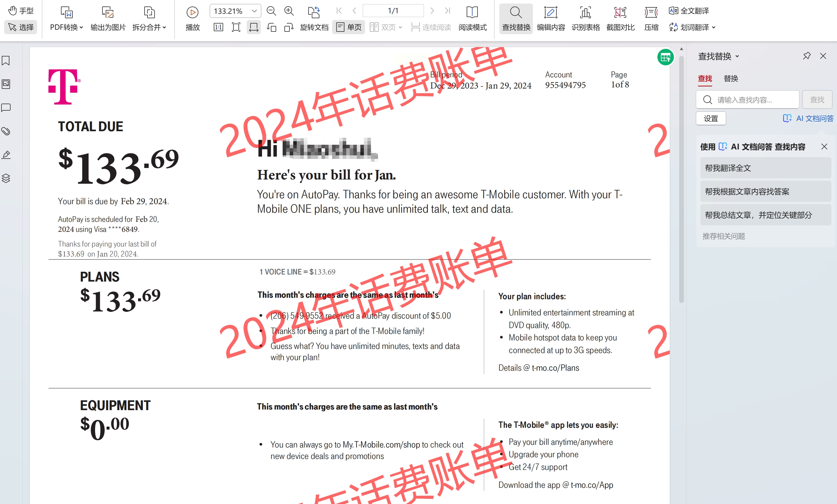Image resolution: width=837 pixels, height=504 pixels.
Task: Select the Find tab
Action: coord(705,79)
